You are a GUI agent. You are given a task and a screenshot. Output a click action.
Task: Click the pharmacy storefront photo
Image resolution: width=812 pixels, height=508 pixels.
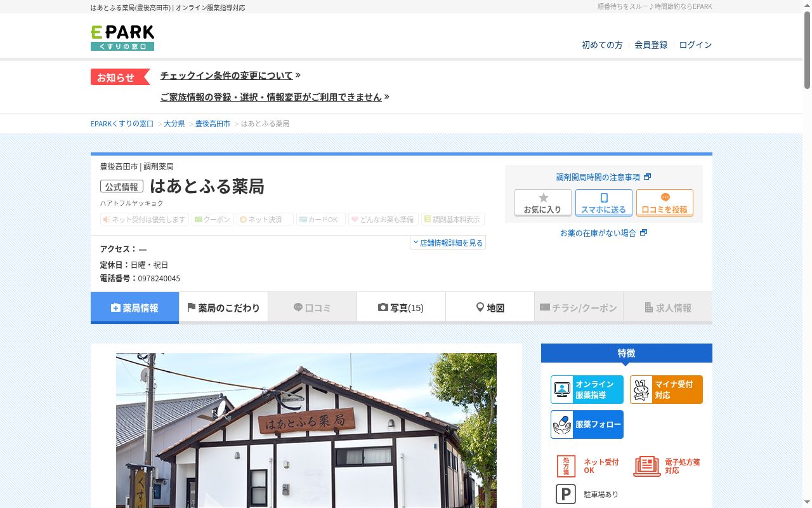tap(306, 431)
